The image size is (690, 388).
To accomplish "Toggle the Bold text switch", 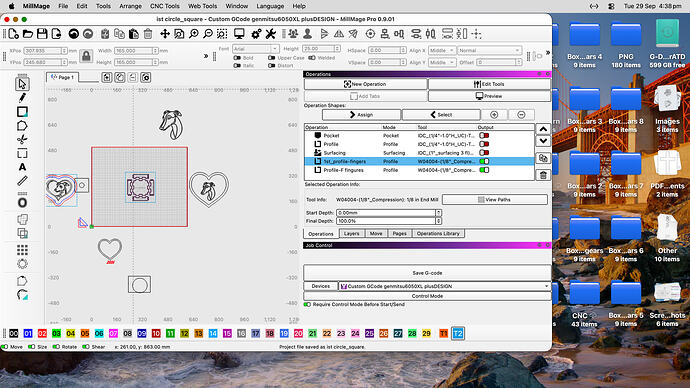I will click(237, 58).
